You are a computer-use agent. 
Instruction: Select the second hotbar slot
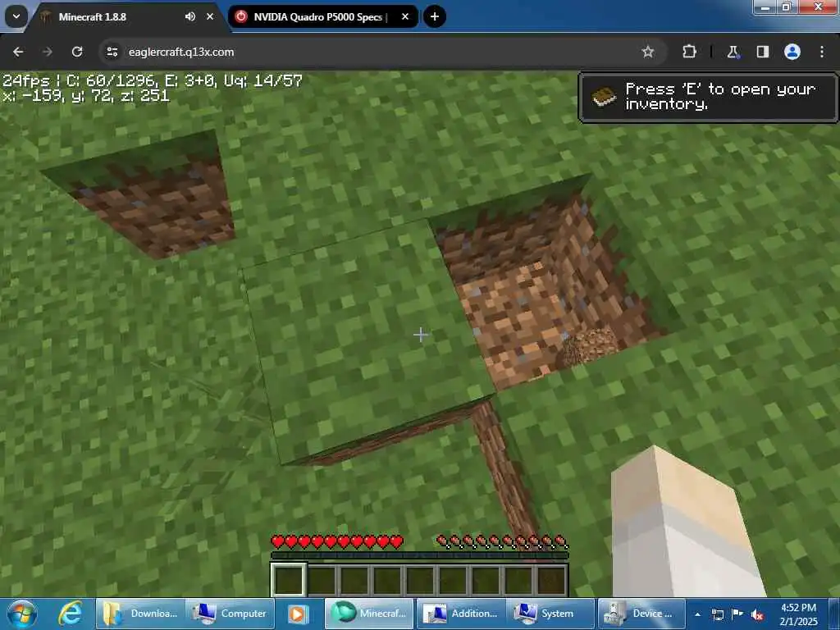pos(322,580)
